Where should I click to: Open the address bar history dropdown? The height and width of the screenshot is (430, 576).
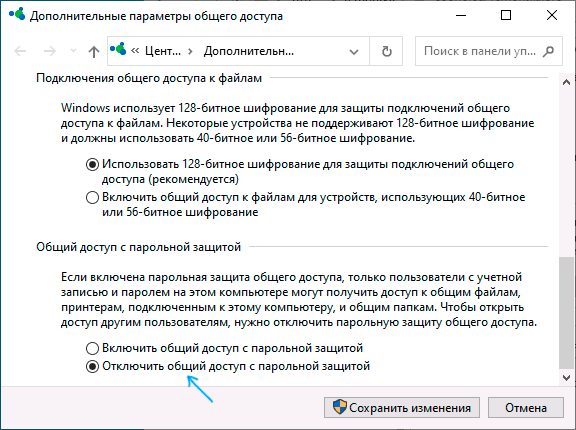(354, 51)
